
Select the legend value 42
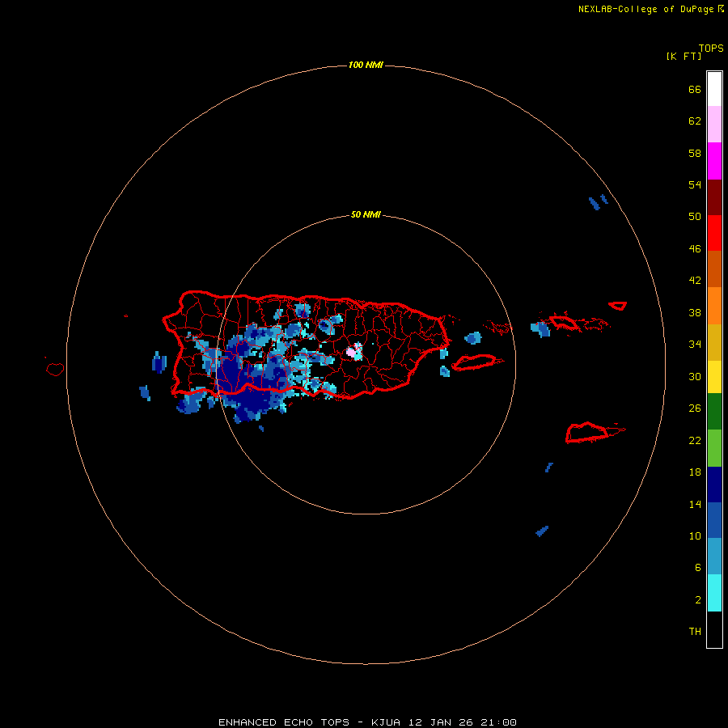pyautogui.click(x=695, y=280)
